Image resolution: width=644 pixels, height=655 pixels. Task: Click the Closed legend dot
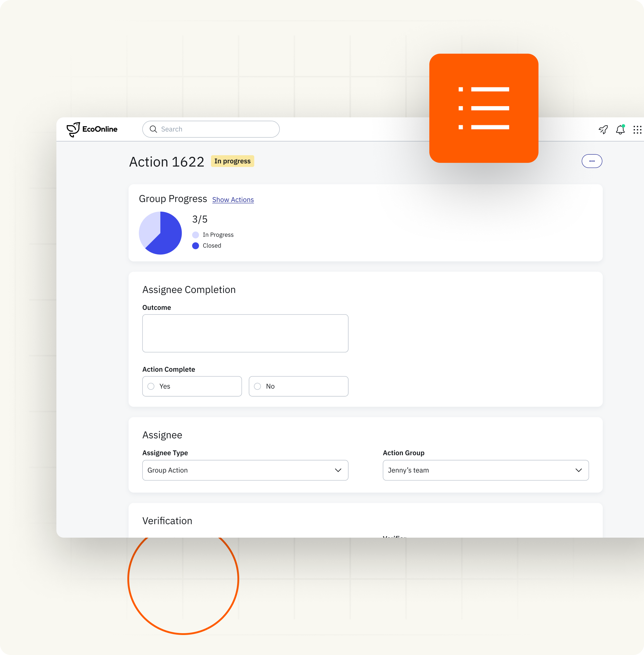coord(196,246)
